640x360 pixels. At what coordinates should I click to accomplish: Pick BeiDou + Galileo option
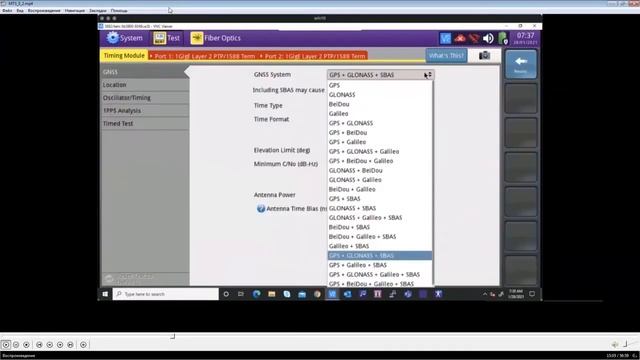pyautogui.click(x=380, y=189)
